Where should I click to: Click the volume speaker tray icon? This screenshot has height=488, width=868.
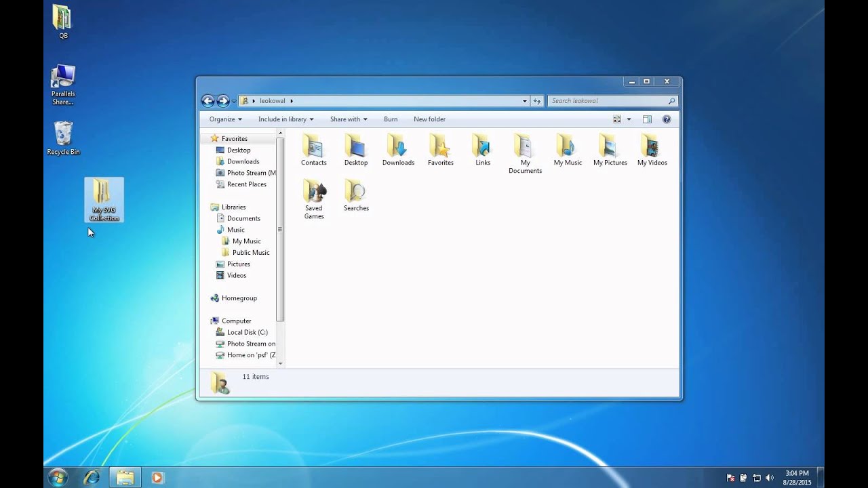click(x=770, y=478)
